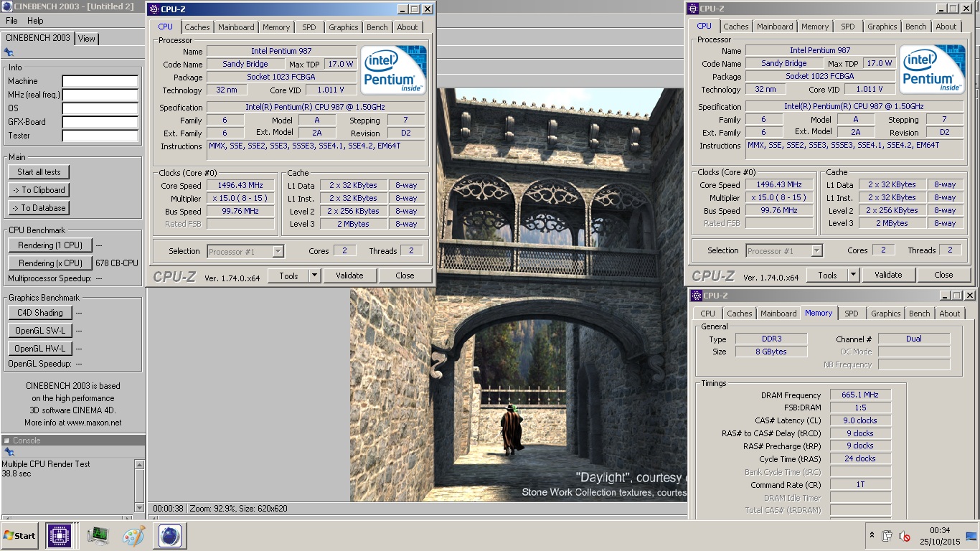Click Start all tests button
Image resolution: width=980 pixels, height=551 pixels.
pyautogui.click(x=39, y=172)
